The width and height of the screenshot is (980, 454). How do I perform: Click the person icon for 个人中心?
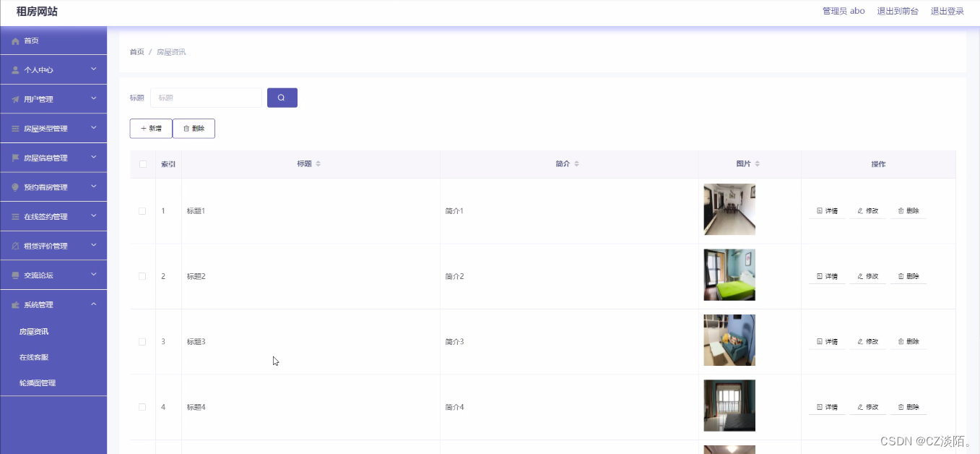tap(15, 70)
